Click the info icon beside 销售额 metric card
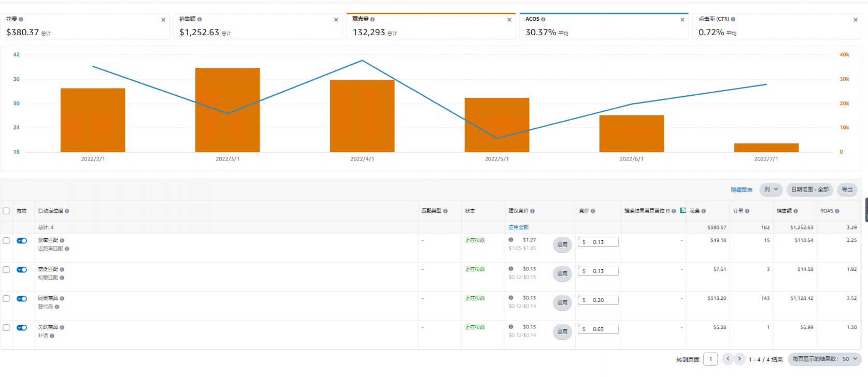 pyautogui.click(x=200, y=19)
